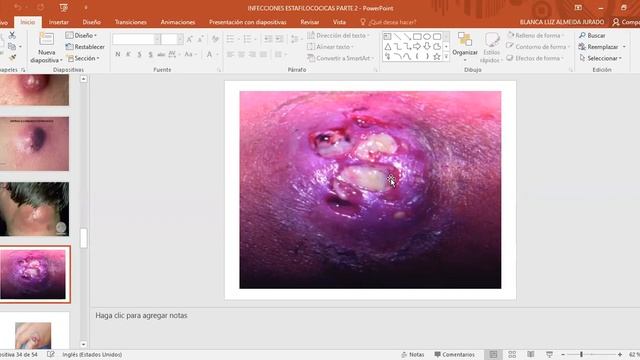Click the ¿Qué desea hacer? search box

(x=388, y=22)
